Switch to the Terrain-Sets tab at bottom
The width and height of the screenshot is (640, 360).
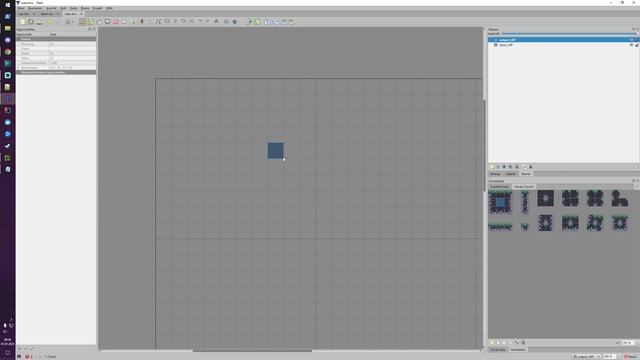pos(498,350)
